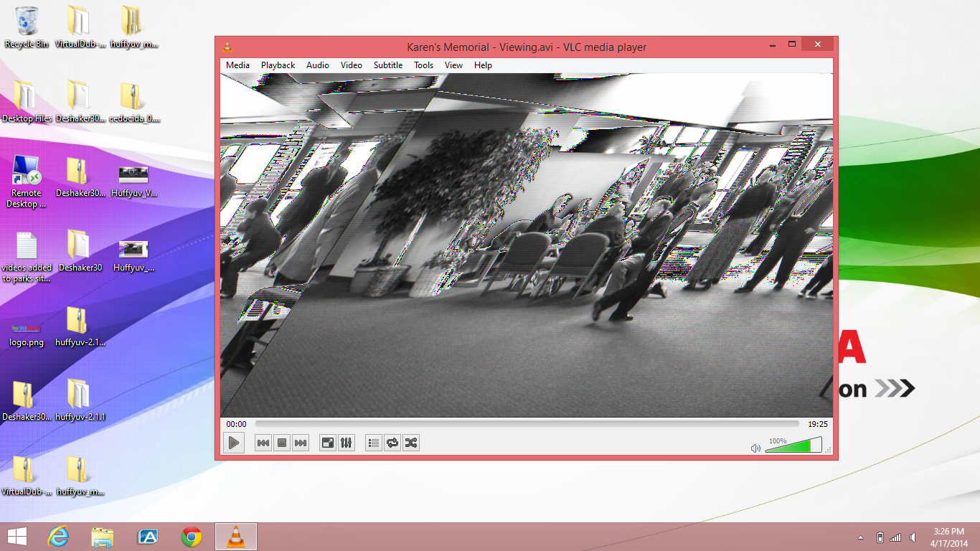980x551 pixels.
Task: Click the VLC taskbar button
Action: pyautogui.click(x=235, y=537)
